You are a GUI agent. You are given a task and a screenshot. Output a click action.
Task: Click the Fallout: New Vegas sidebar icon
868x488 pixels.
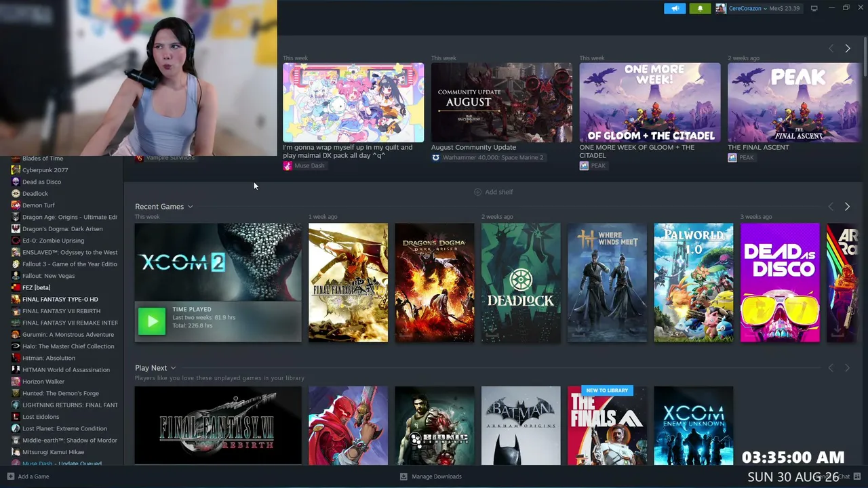tap(16, 276)
